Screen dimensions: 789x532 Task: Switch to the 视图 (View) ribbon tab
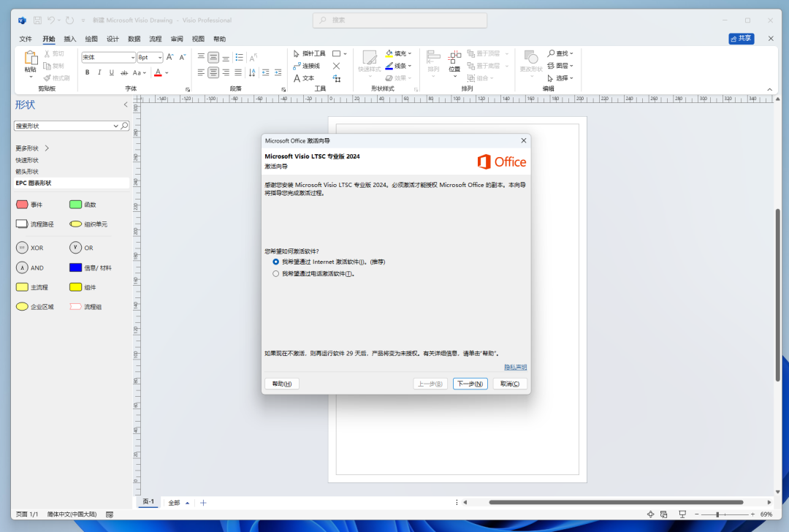tap(198, 39)
